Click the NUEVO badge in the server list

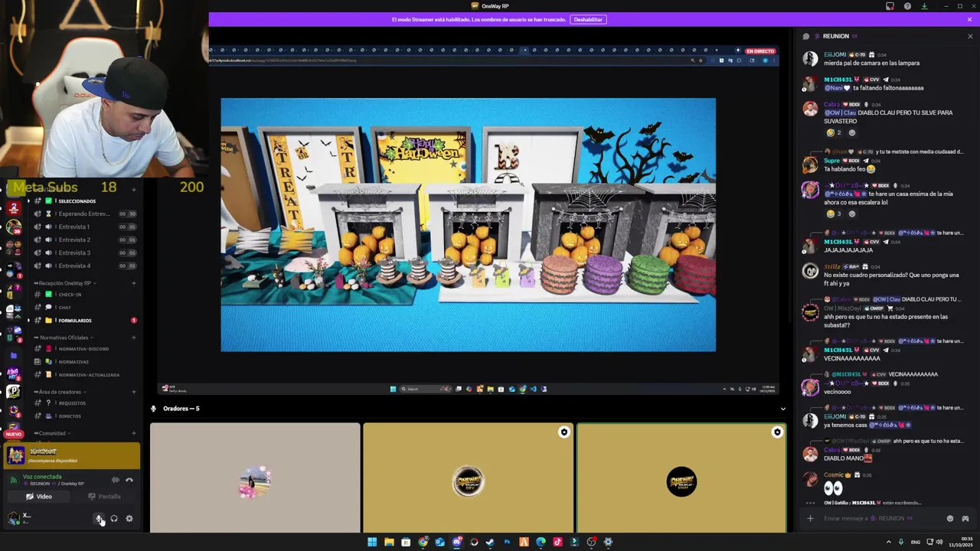(x=13, y=434)
